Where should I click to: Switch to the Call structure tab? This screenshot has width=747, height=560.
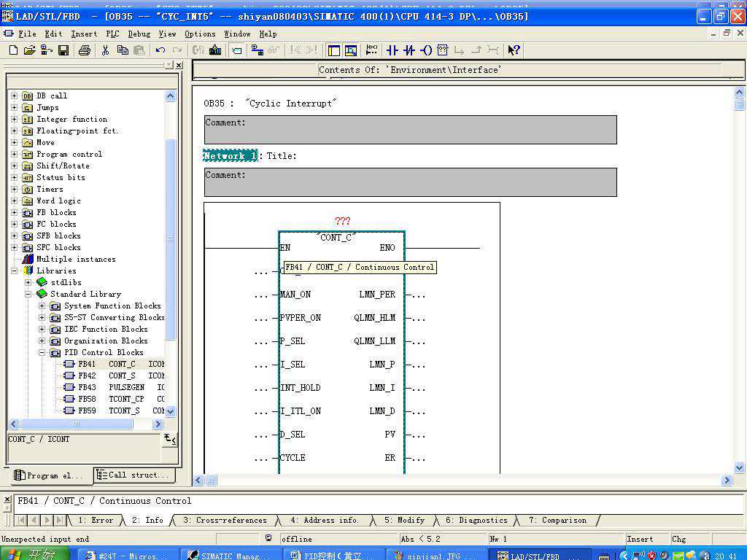(135, 475)
